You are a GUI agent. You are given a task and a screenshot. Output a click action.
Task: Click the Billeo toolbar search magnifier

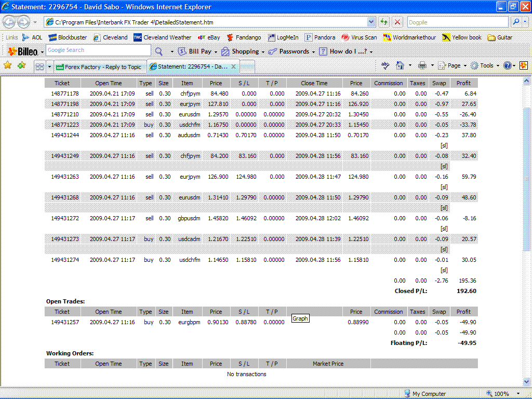click(159, 51)
